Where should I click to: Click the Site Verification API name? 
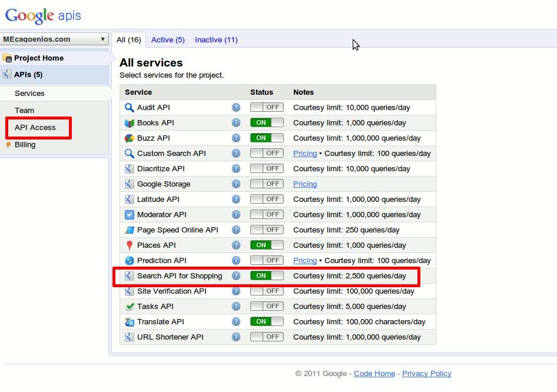[171, 291]
